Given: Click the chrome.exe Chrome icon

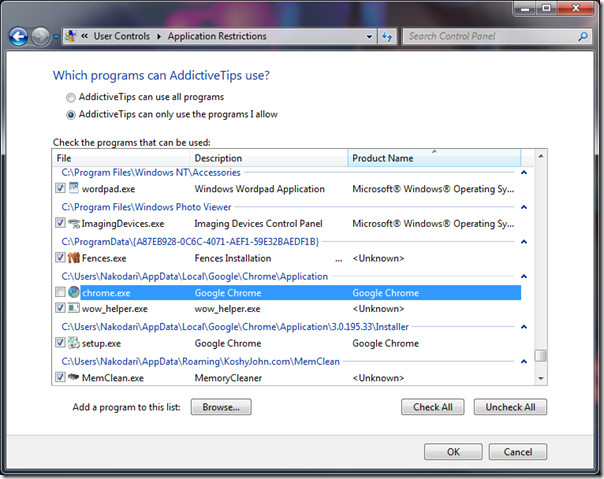Looking at the screenshot, I should [x=74, y=292].
